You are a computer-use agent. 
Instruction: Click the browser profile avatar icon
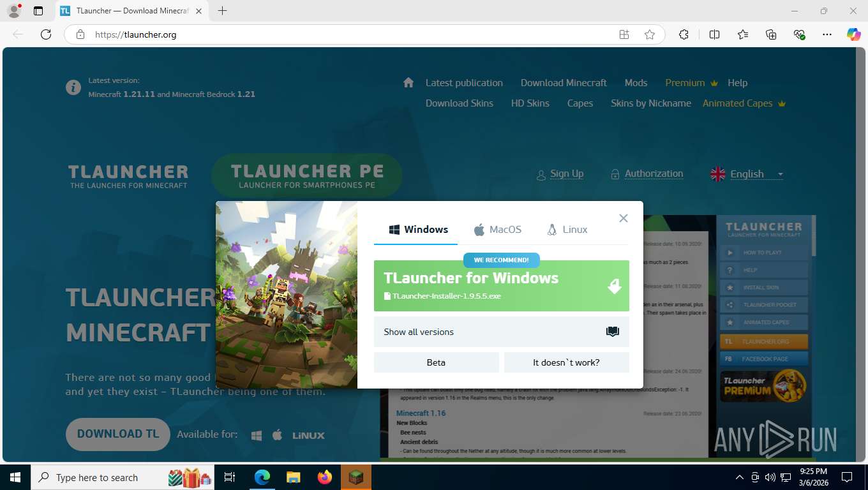point(13,11)
